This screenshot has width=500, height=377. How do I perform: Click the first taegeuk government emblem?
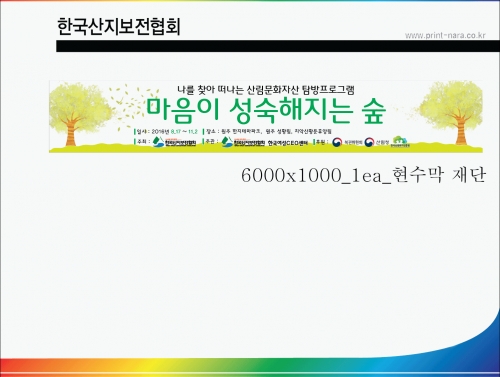point(337,142)
